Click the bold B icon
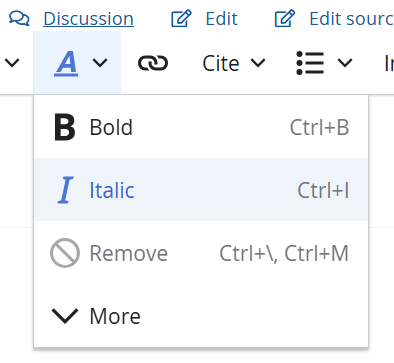394x363 pixels. pos(65,127)
